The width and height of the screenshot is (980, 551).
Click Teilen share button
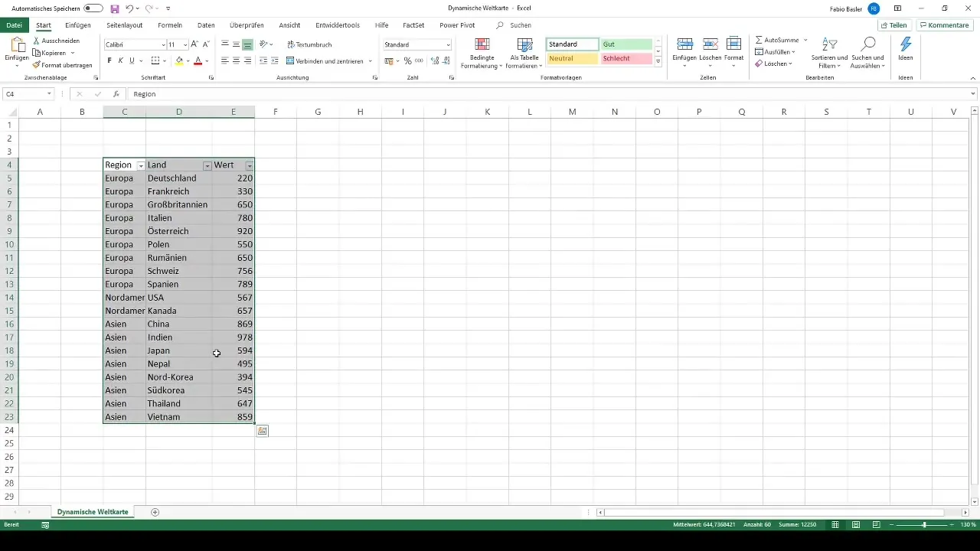click(893, 25)
